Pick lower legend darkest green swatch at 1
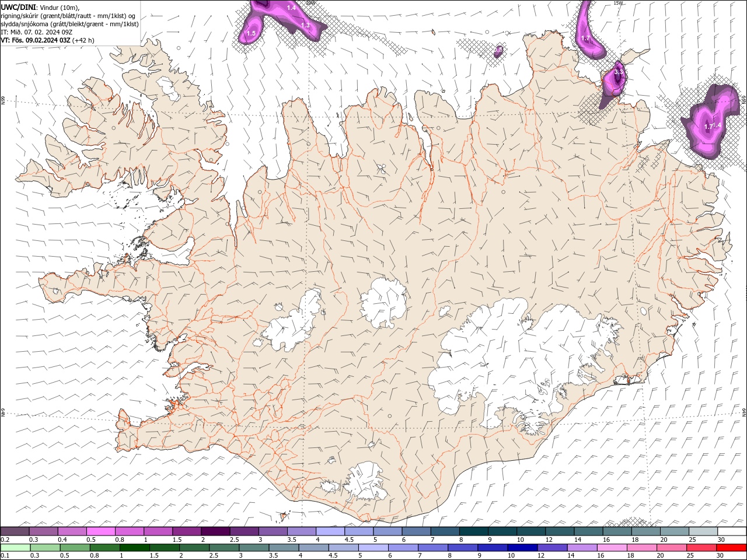 click(x=134, y=548)
